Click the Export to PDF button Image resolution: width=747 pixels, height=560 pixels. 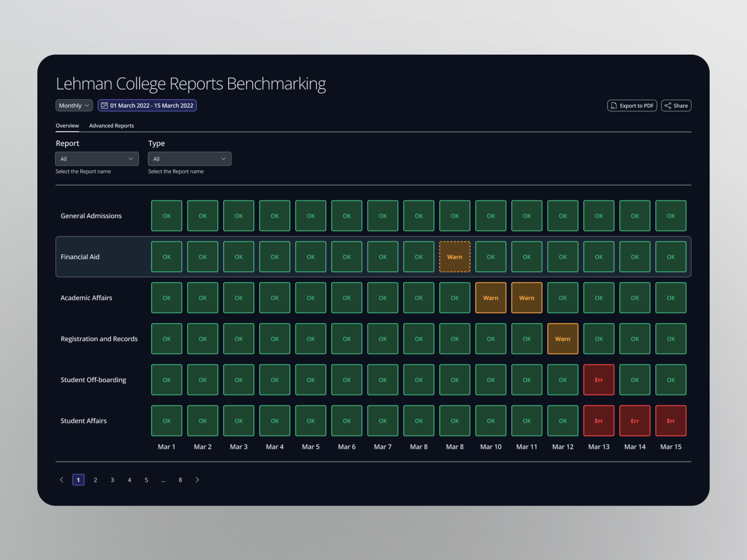[x=632, y=105]
